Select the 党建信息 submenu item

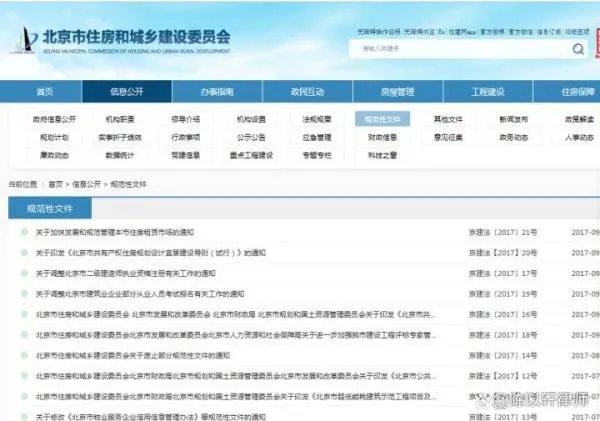coord(186,155)
